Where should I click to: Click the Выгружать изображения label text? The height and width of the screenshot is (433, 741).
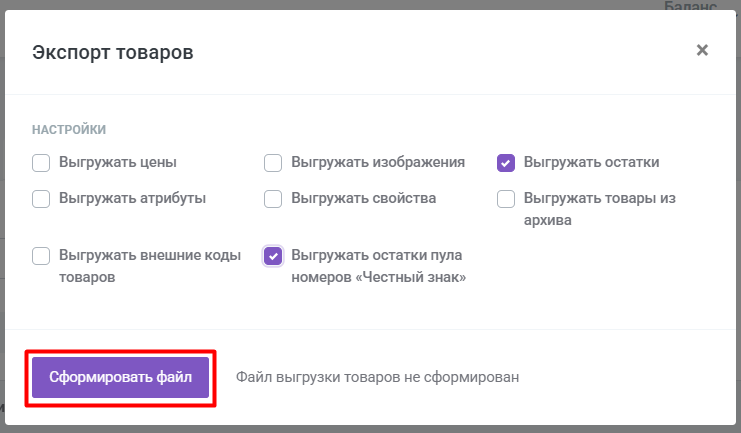378,162
